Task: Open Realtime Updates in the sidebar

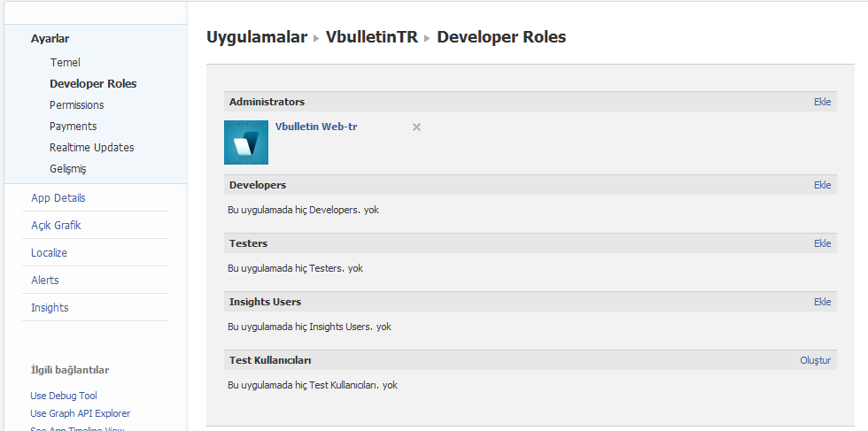Action: tap(91, 148)
